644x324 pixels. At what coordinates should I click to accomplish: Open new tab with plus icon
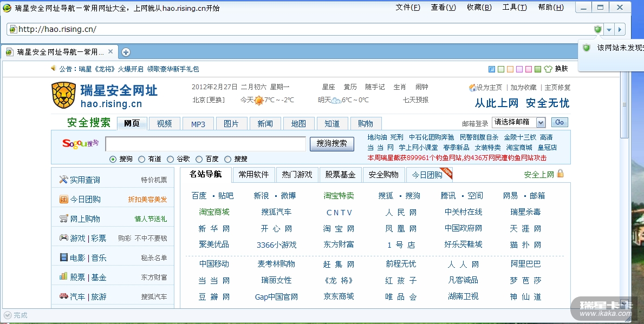coord(126,52)
